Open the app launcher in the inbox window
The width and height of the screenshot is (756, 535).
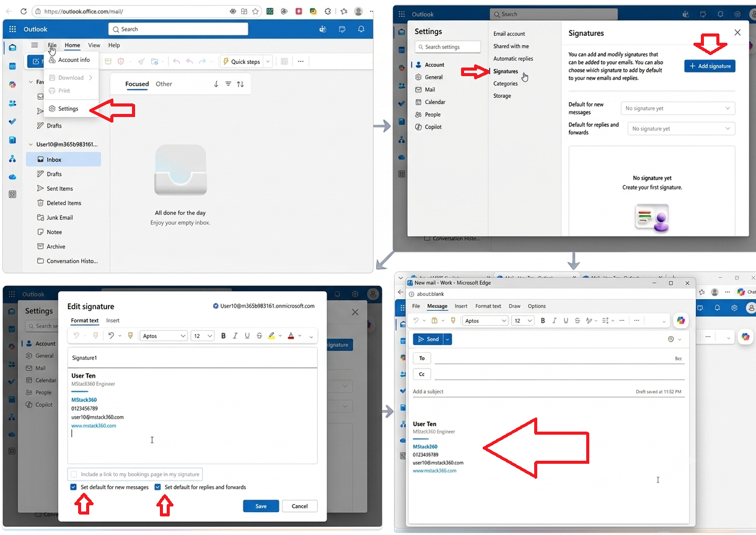coord(12,29)
